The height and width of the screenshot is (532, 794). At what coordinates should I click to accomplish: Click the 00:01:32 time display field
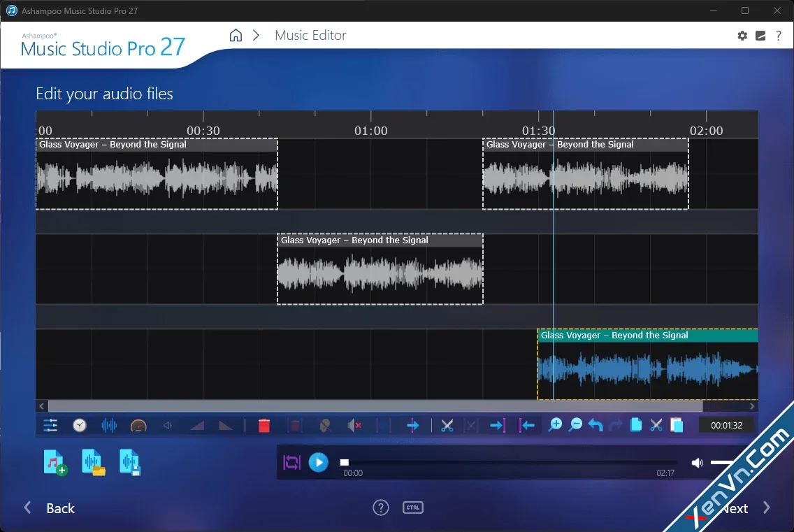727,425
